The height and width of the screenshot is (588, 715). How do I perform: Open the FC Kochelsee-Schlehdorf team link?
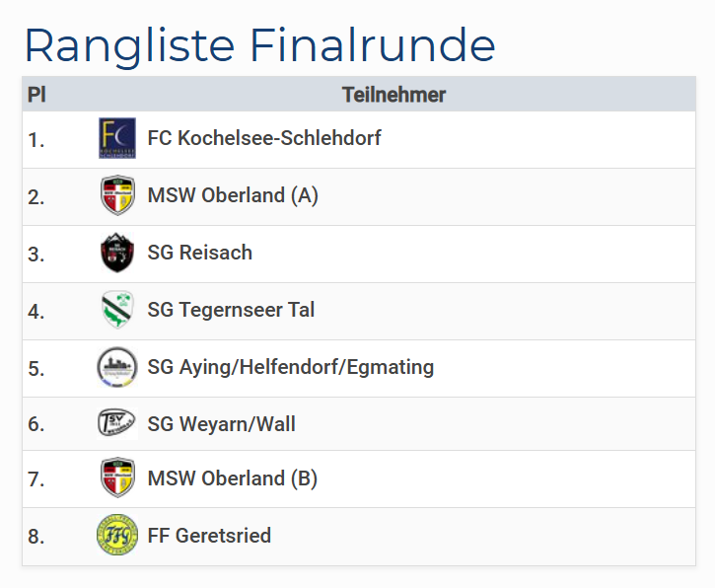point(263,138)
